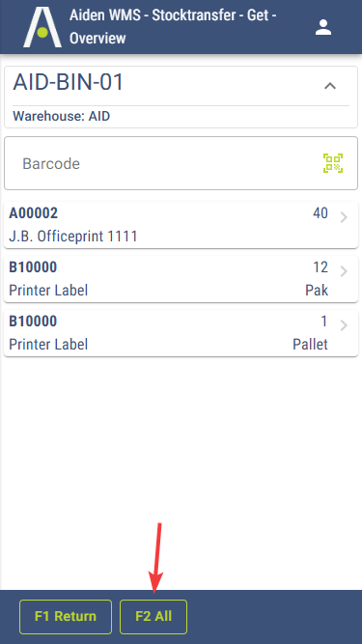This screenshot has width=362, height=644.
Task: Select the Printer Label Pak row
Action: pos(181,279)
